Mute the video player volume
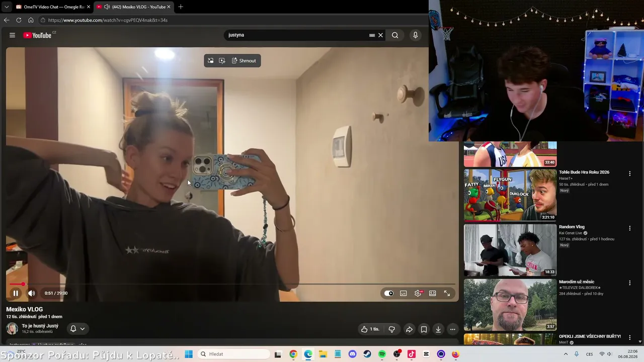 [x=32, y=293]
